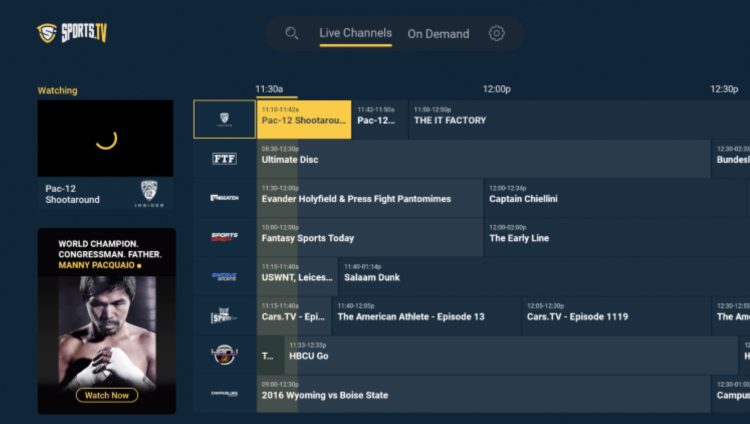Screen dimensions: 750x424
Task: Open the video player under Watching
Action: [x=106, y=138]
